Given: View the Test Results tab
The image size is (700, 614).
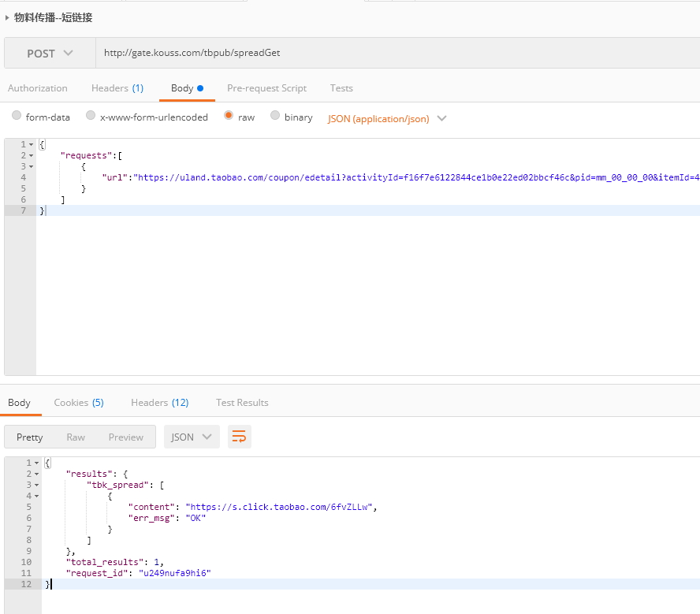Looking at the screenshot, I should pos(242,403).
